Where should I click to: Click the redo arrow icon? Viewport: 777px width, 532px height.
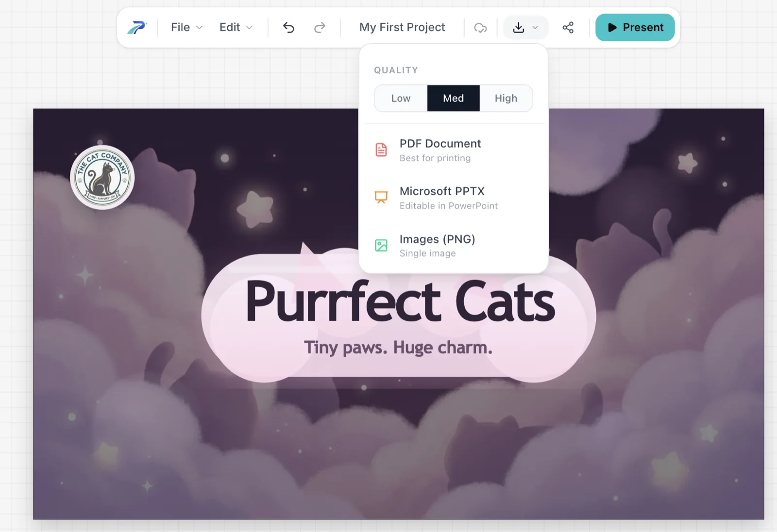pos(320,28)
